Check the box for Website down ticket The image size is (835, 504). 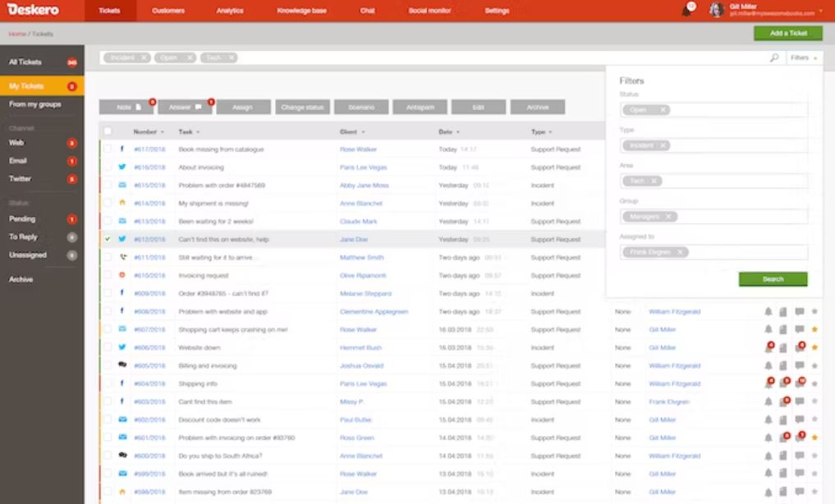[108, 347]
